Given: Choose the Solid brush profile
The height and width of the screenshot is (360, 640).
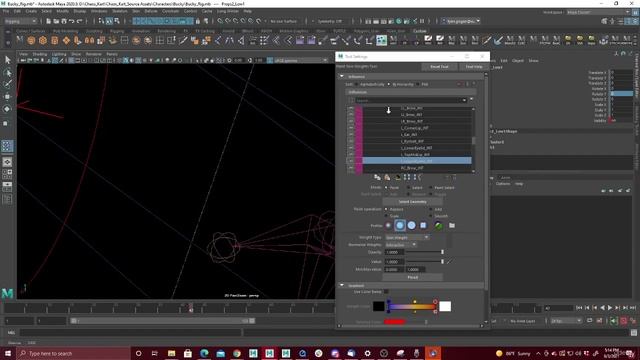Looking at the screenshot, I should [x=411, y=225].
